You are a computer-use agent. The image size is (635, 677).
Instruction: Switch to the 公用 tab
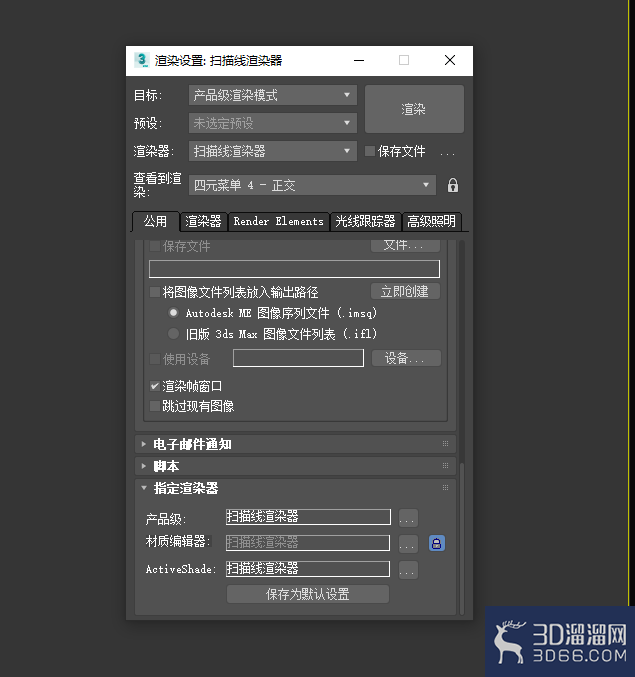(155, 221)
